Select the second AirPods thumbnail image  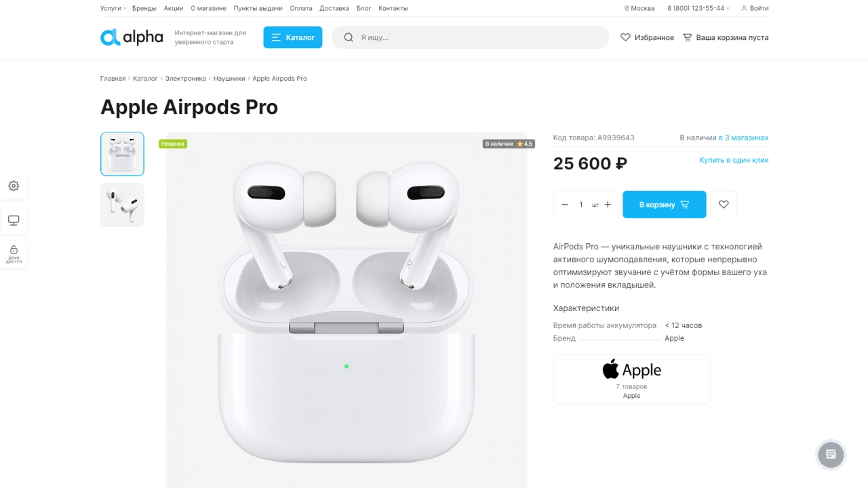click(122, 205)
